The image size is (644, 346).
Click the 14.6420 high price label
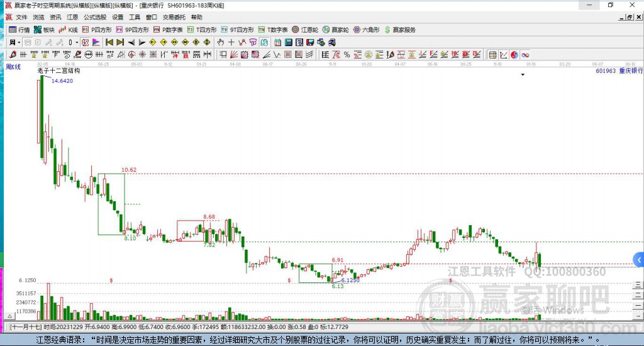[62, 81]
